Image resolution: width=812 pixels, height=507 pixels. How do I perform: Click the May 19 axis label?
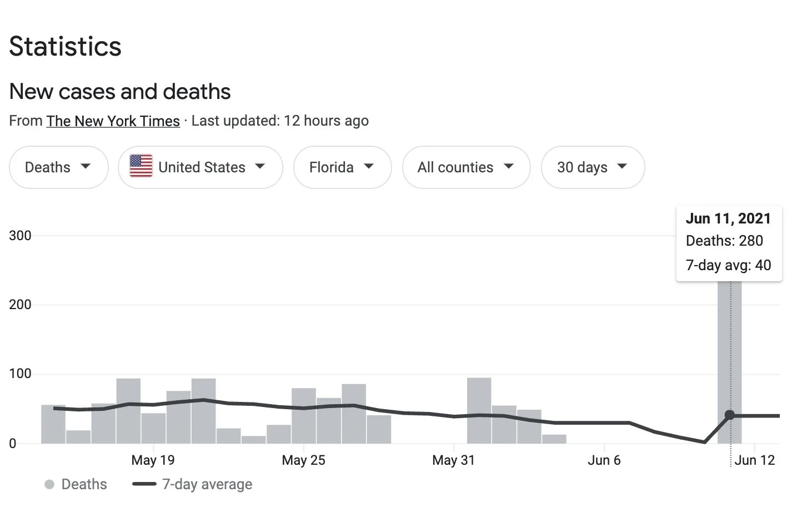pyautogui.click(x=153, y=460)
